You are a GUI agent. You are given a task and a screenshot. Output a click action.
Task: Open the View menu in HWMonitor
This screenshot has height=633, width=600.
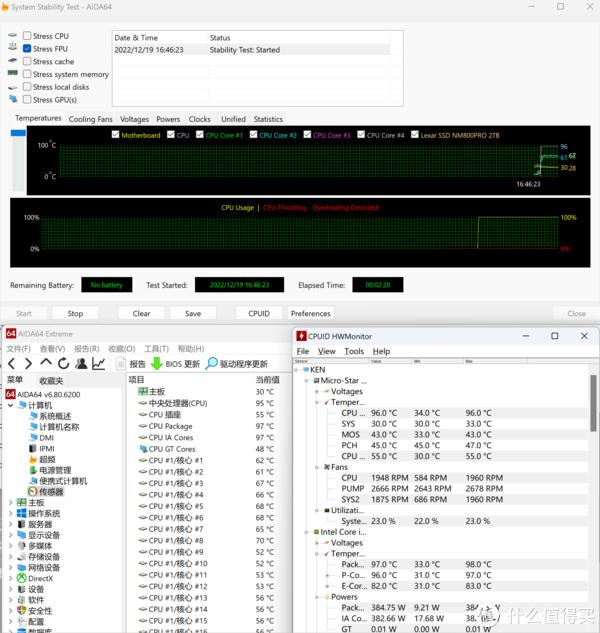[x=326, y=351]
